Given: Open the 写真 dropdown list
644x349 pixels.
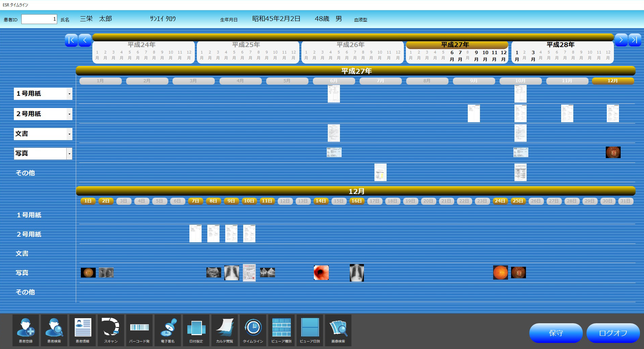Looking at the screenshot, I should 69,154.
